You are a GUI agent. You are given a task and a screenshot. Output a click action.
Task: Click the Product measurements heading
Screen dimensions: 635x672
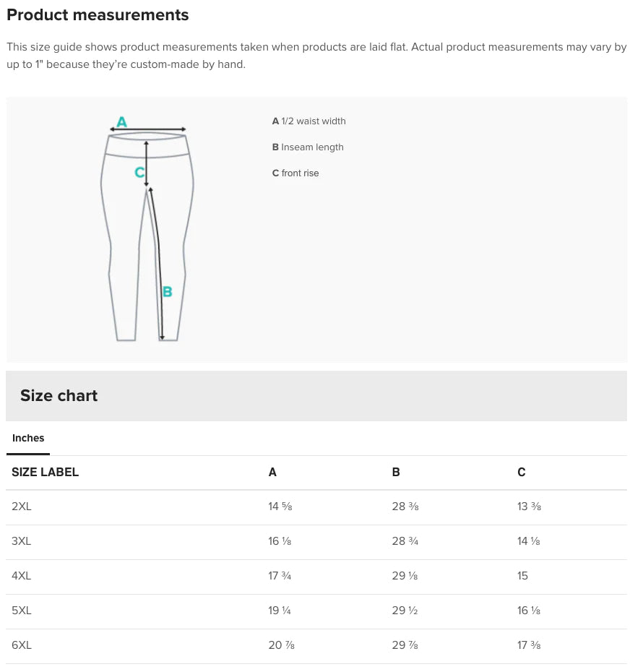coord(98,15)
